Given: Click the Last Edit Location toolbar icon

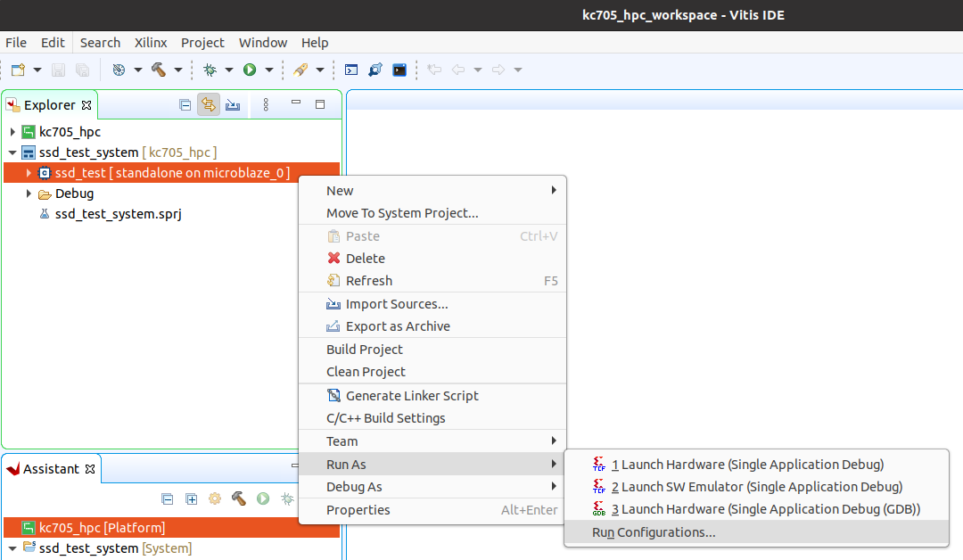Looking at the screenshot, I should click(434, 70).
